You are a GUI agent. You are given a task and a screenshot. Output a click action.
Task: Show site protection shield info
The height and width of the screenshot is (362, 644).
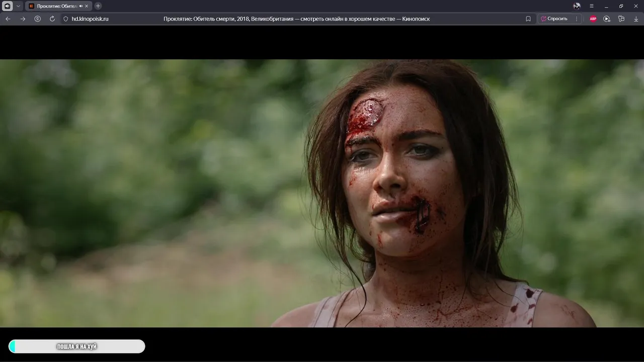click(65, 19)
